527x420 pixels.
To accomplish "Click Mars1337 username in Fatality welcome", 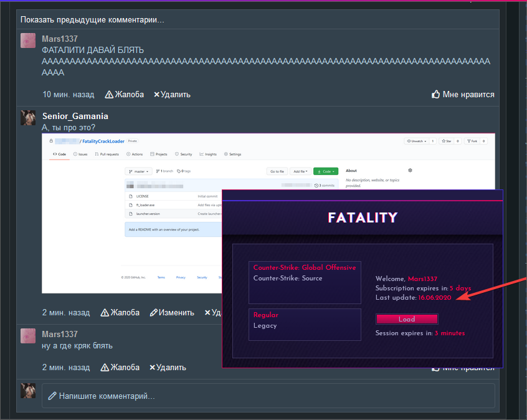I will (422, 279).
